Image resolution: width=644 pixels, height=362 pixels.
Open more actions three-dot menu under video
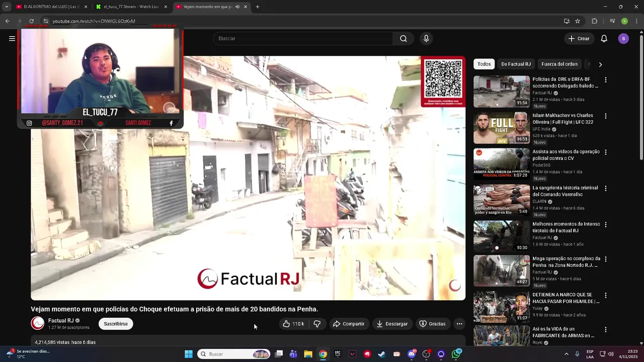click(x=459, y=324)
